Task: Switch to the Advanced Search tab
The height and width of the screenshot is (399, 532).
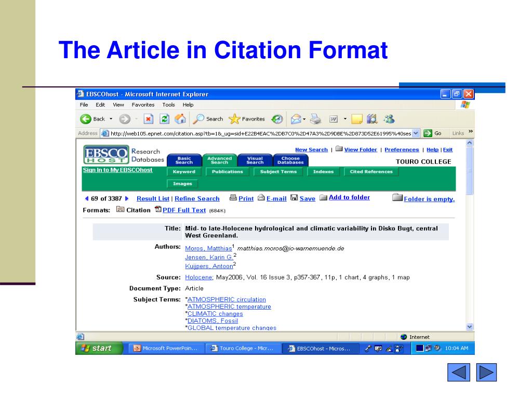Action: (x=220, y=160)
